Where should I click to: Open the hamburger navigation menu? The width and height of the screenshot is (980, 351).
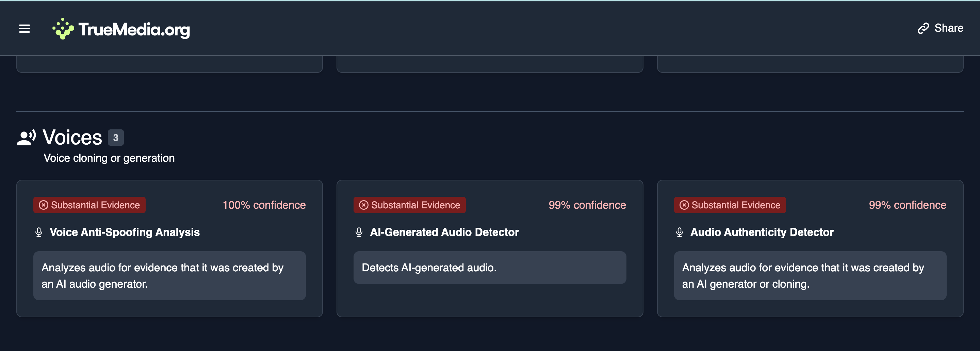point(24,29)
